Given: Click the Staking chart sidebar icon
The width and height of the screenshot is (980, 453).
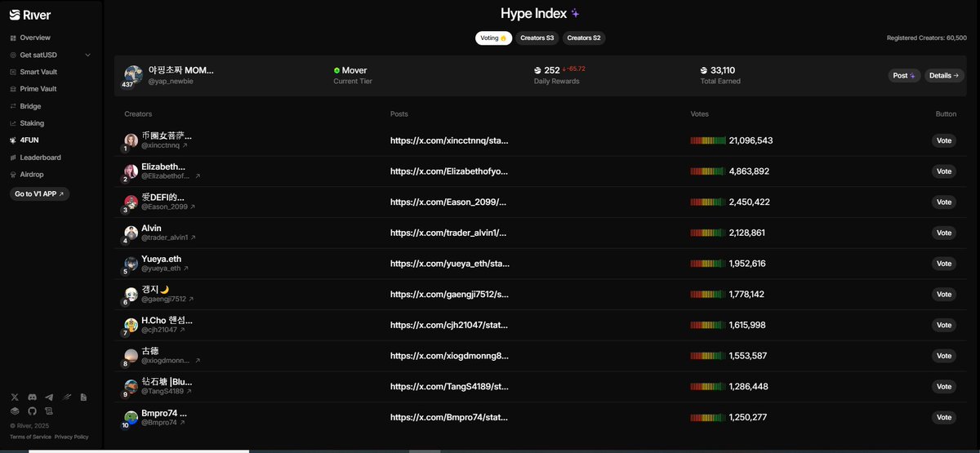Looking at the screenshot, I should coord(13,123).
